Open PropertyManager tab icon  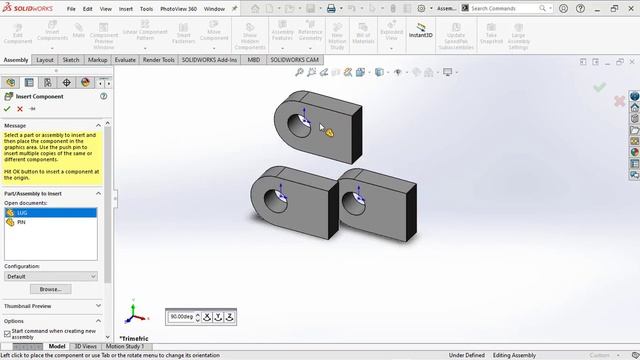29,82
